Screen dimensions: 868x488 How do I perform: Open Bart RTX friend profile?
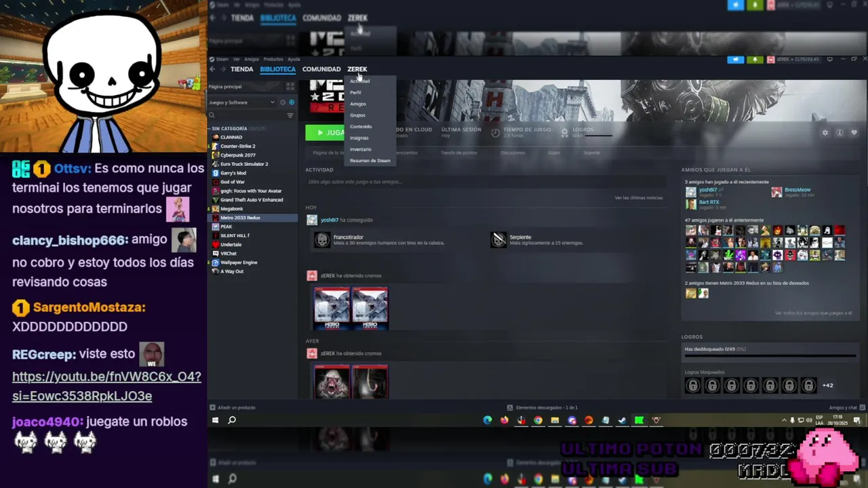pyautogui.click(x=709, y=202)
